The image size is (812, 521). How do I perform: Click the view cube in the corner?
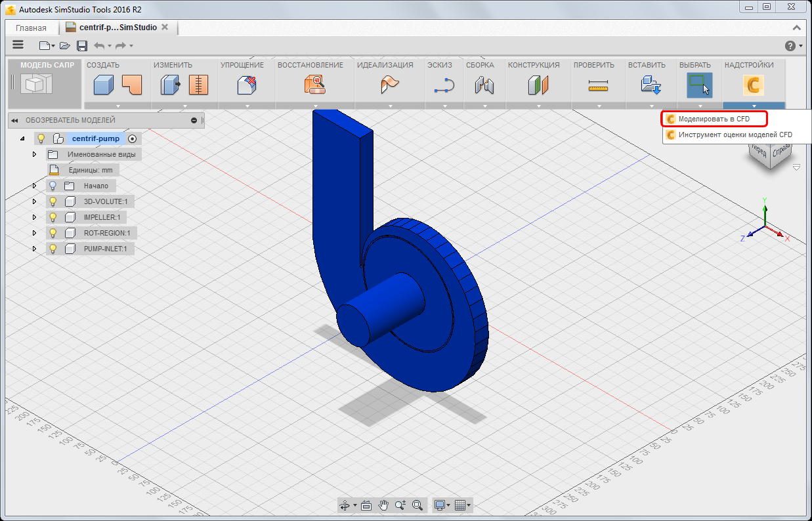tap(771, 157)
